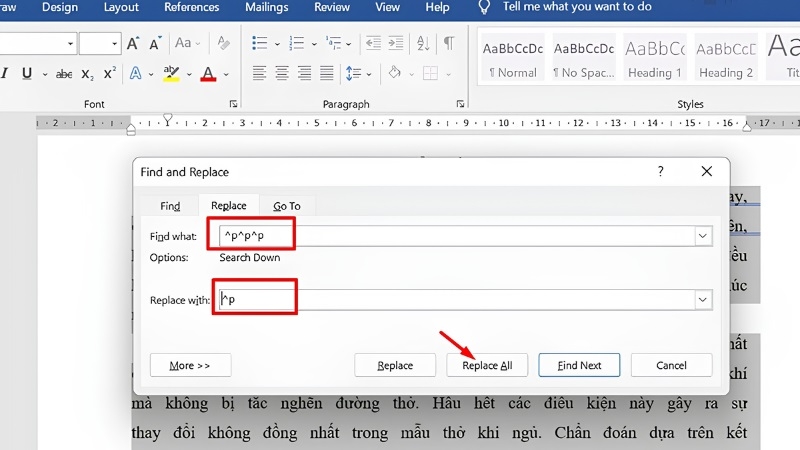The image size is (800, 450).
Task: Click the Numbering list icon
Action: click(296, 43)
